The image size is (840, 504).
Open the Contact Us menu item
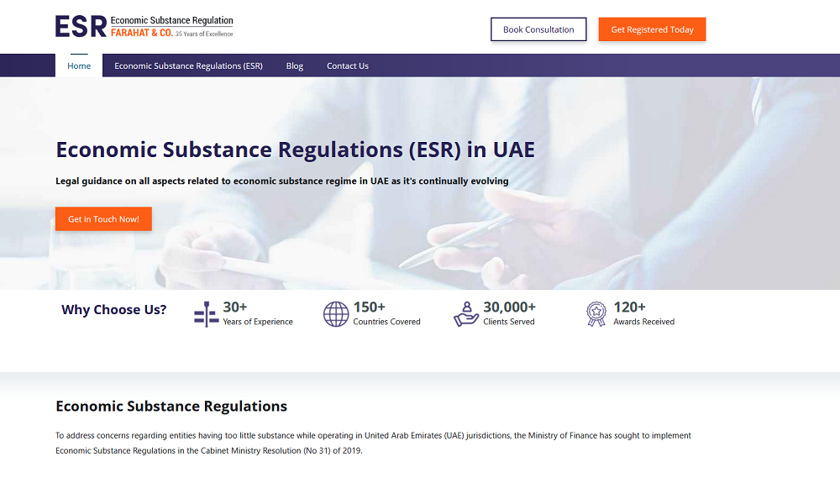(347, 66)
